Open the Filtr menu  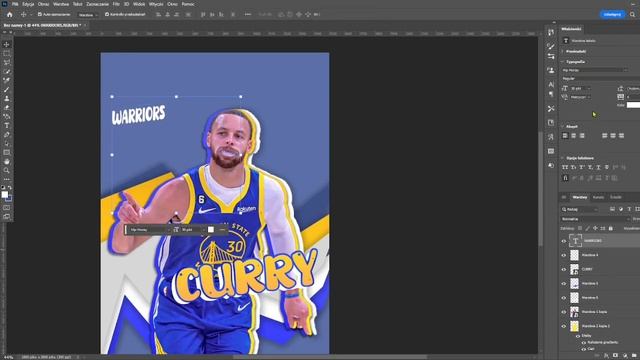coord(116,4)
